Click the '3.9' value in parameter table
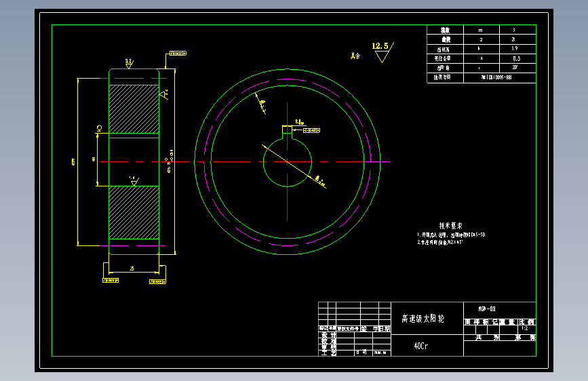588x381 pixels. (515, 48)
